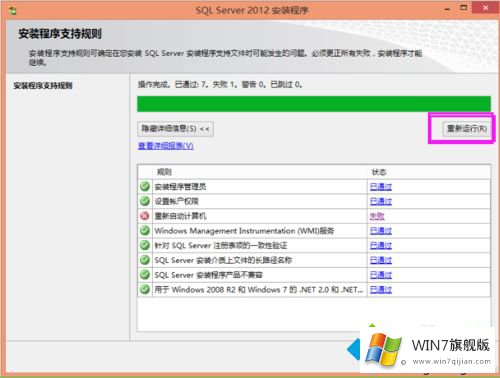Click the 重新运行(R) re-run button

(x=467, y=129)
